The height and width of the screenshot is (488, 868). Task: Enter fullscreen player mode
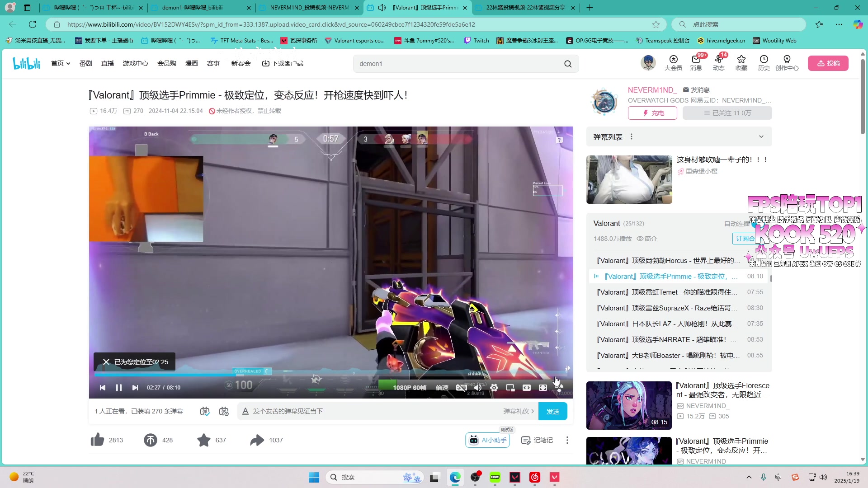543,388
